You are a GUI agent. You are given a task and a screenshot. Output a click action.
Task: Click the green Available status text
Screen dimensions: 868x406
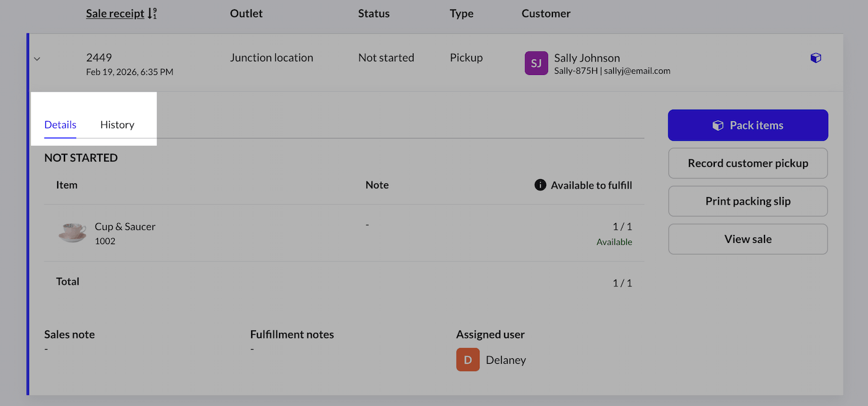(x=614, y=242)
